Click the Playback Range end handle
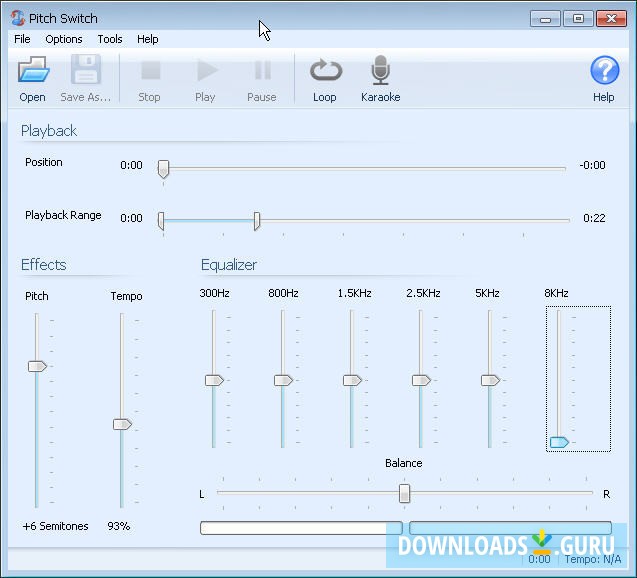The width and height of the screenshot is (637, 578). pos(257,221)
